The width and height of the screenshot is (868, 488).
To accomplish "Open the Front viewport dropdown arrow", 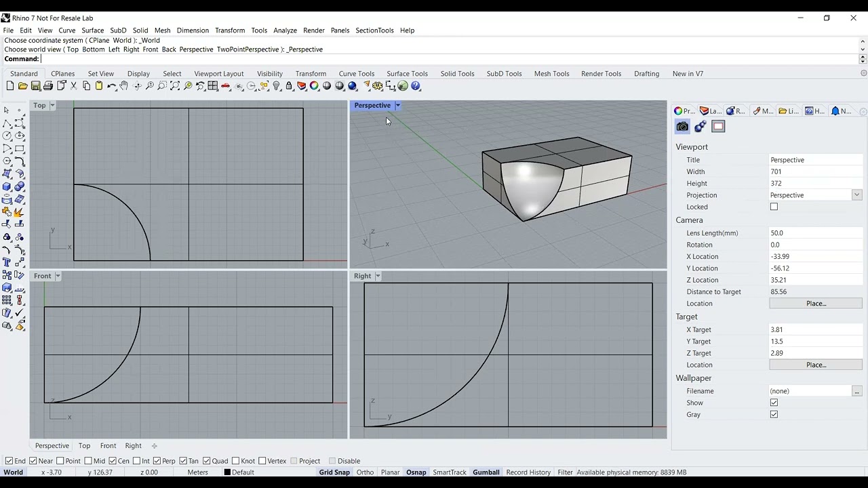I will point(58,276).
